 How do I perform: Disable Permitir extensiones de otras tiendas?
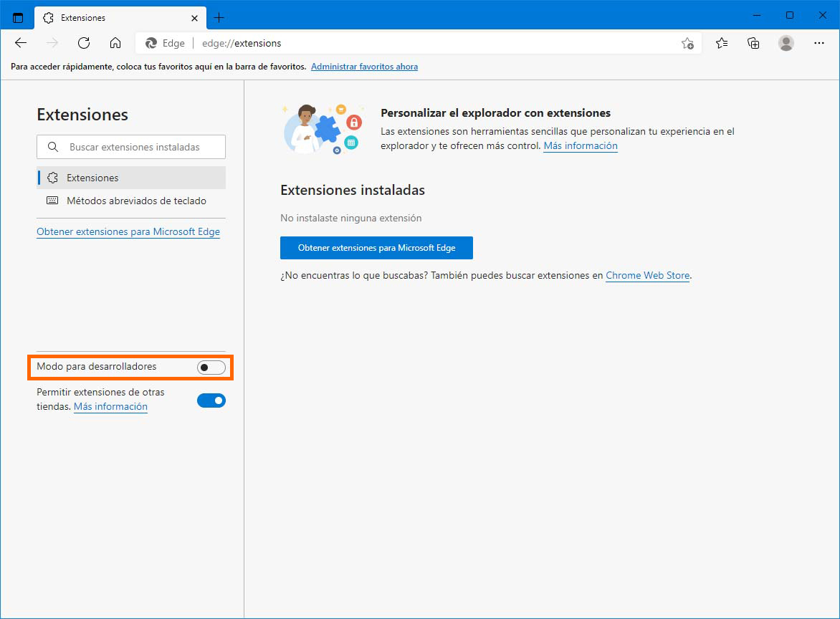click(x=211, y=400)
